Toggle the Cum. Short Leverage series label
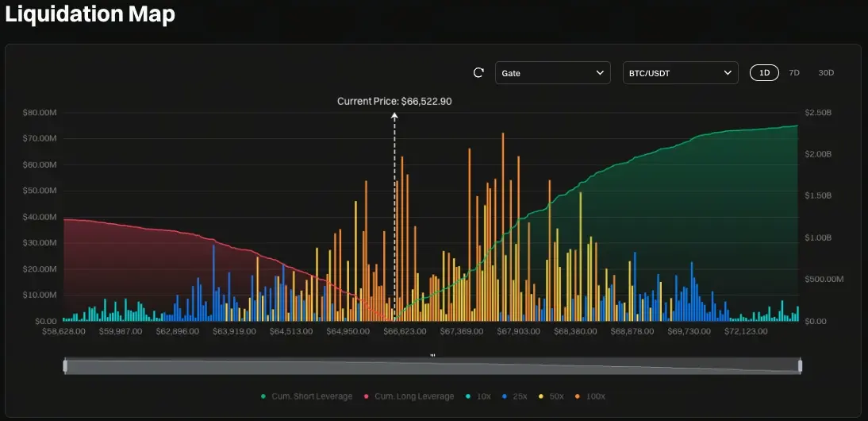 click(x=313, y=396)
